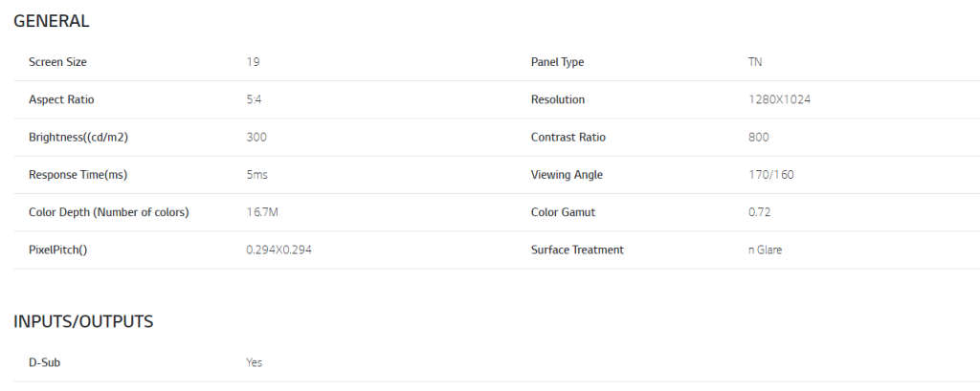
Task: Click the 1280X1024 resolution value
Action: (x=780, y=99)
